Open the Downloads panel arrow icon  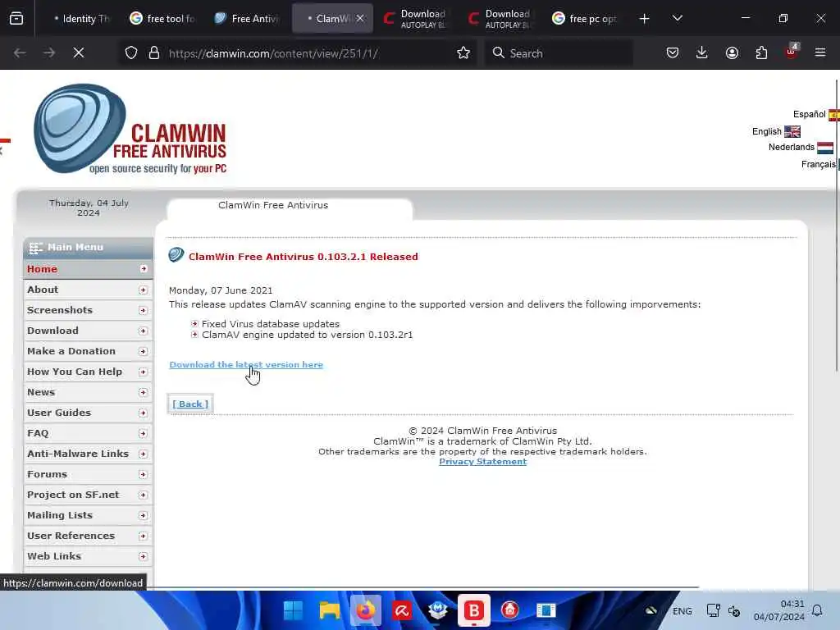click(x=702, y=52)
